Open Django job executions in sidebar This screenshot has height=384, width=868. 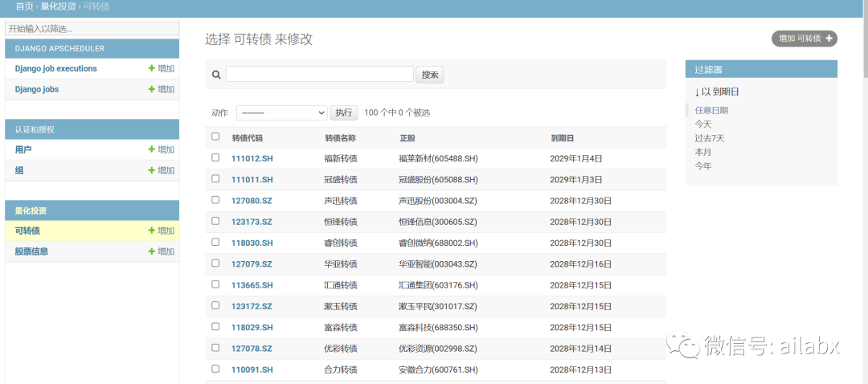tap(56, 68)
